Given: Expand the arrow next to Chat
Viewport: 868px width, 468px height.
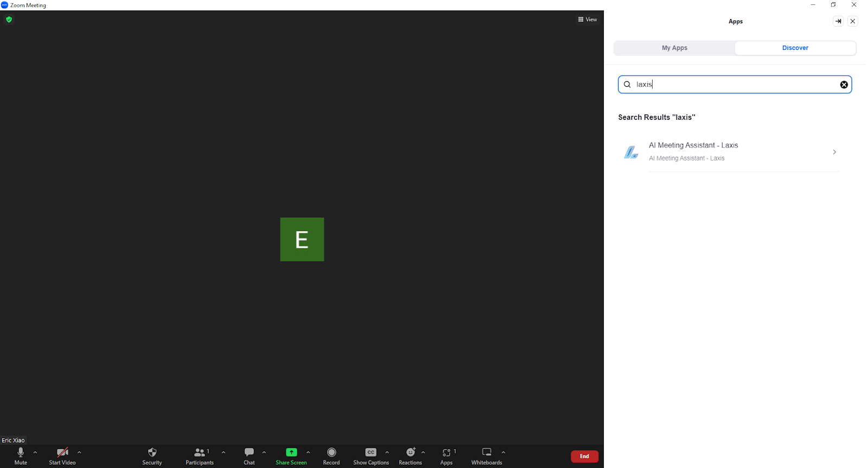Looking at the screenshot, I should [x=264, y=452].
